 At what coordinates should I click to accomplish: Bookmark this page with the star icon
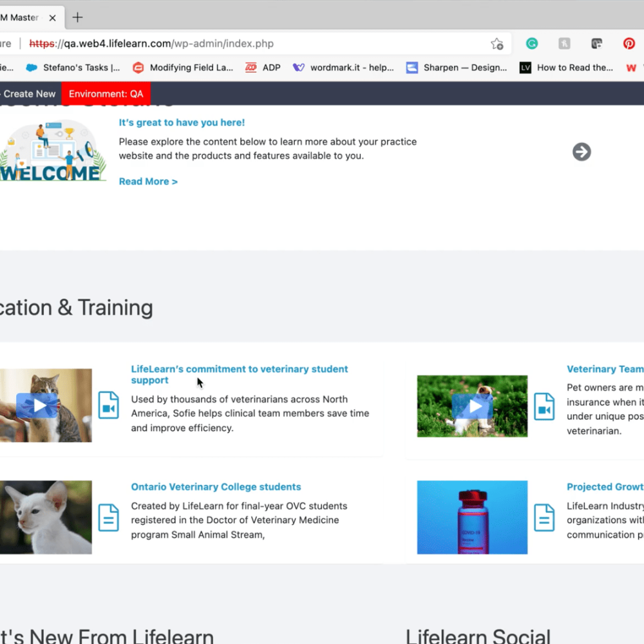(x=497, y=44)
